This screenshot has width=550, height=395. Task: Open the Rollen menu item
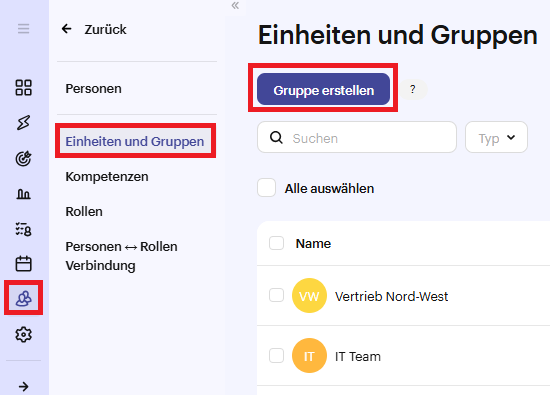coord(84,212)
